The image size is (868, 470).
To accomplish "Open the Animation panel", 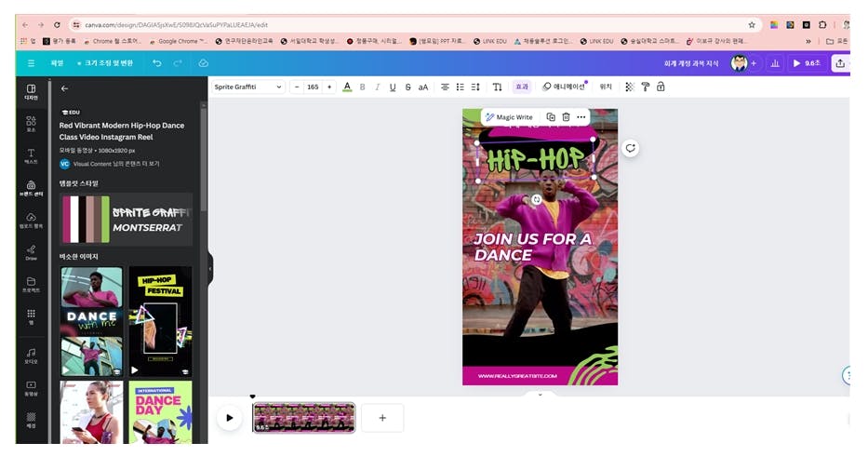I will 565,87.
